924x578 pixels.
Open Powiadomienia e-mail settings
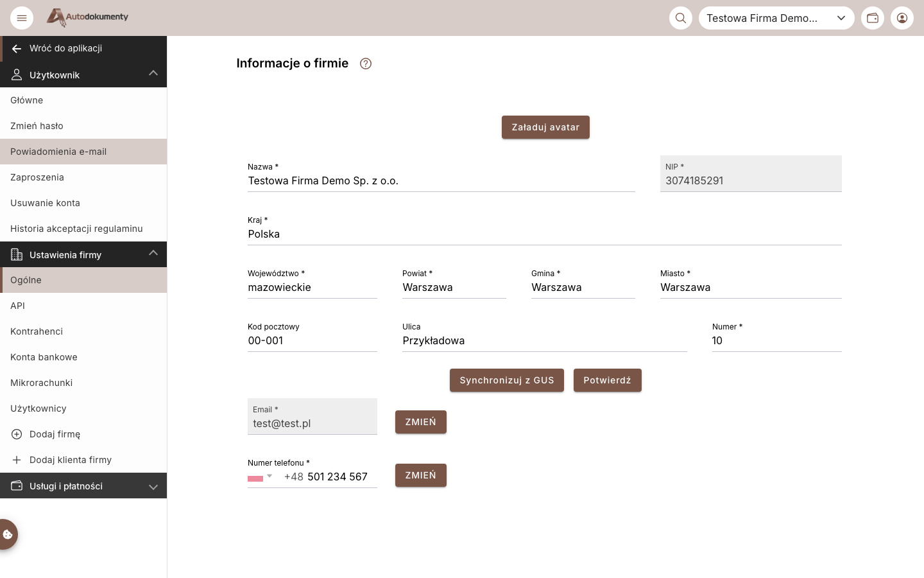[x=83, y=152]
